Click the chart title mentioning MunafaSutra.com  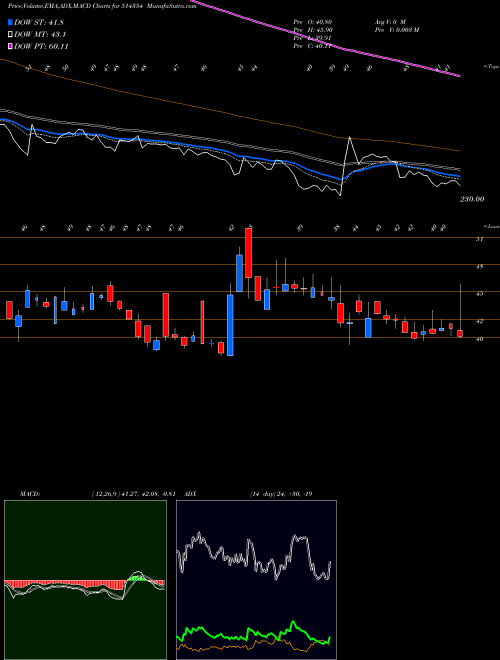coord(102,6)
